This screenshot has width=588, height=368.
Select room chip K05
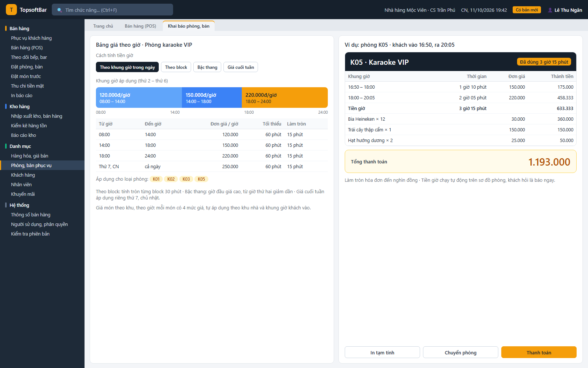[201, 179]
